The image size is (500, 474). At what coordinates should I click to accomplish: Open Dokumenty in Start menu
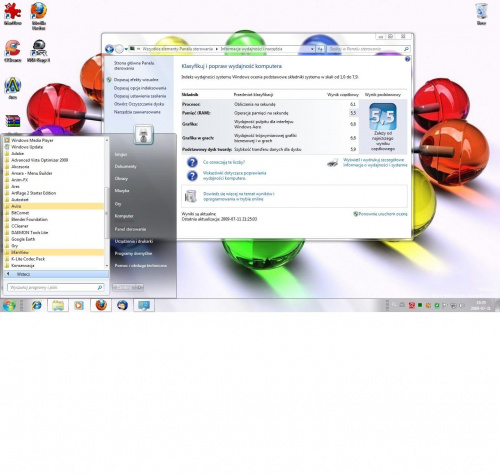click(126, 166)
